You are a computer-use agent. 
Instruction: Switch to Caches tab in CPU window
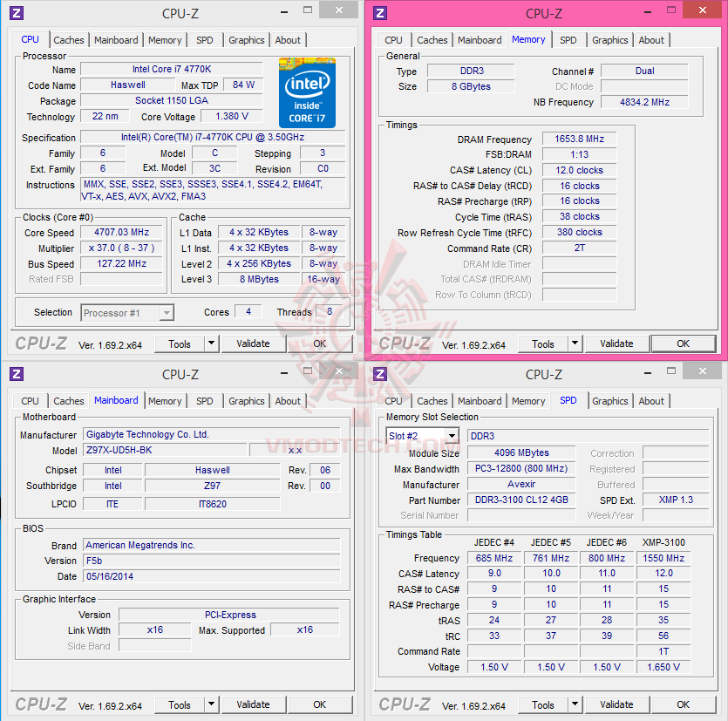(x=69, y=40)
